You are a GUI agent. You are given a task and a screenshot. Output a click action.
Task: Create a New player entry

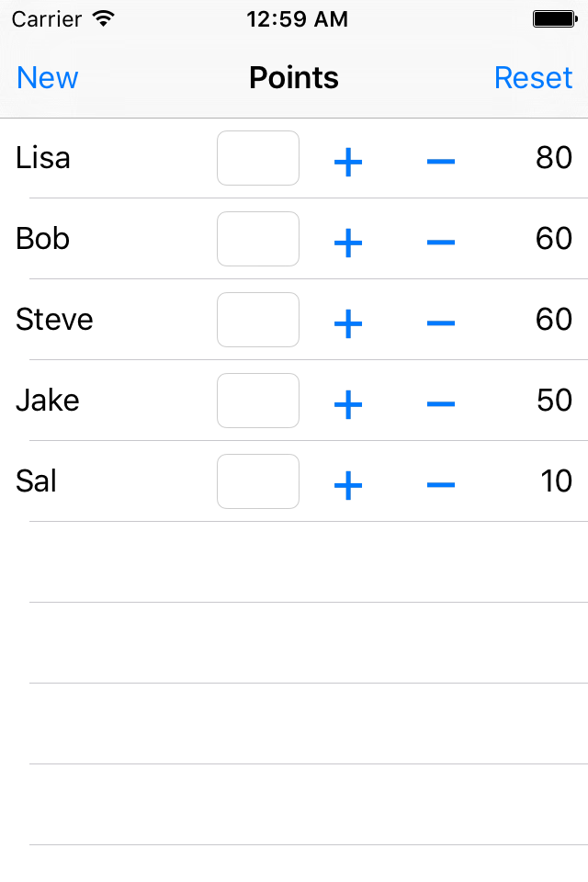[47, 77]
